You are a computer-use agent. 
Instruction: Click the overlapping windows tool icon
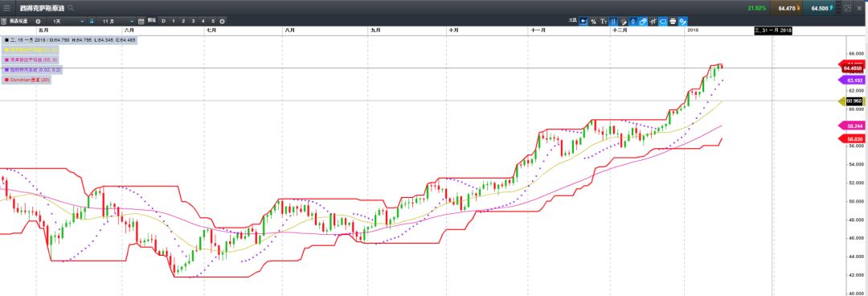[x=643, y=21]
